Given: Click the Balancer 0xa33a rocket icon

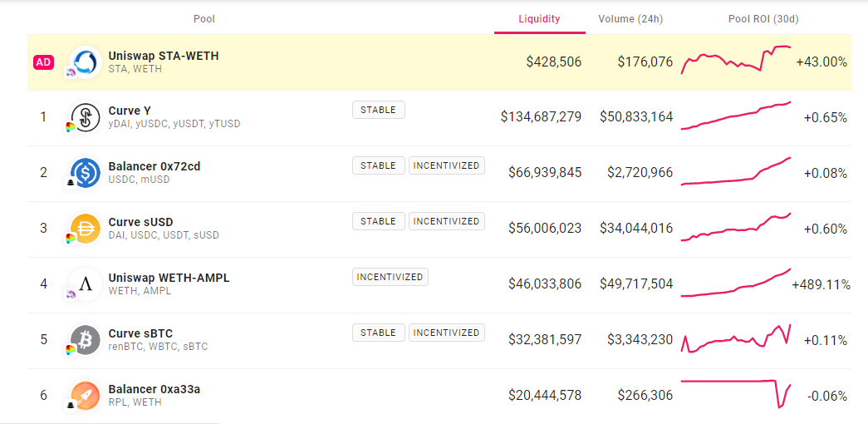Looking at the screenshot, I should coord(86,395).
